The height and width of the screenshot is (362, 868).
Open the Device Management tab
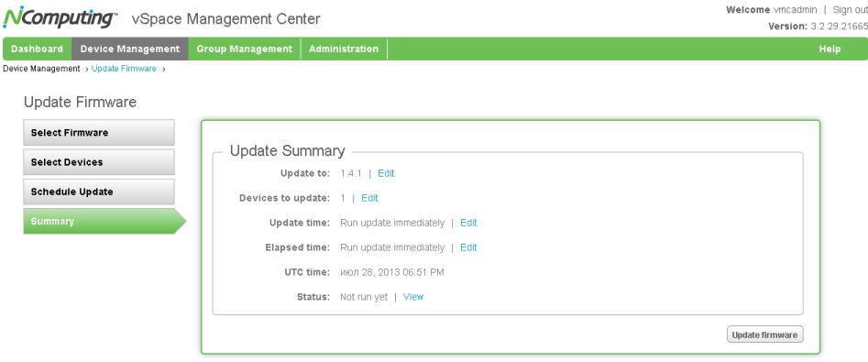pos(130,49)
